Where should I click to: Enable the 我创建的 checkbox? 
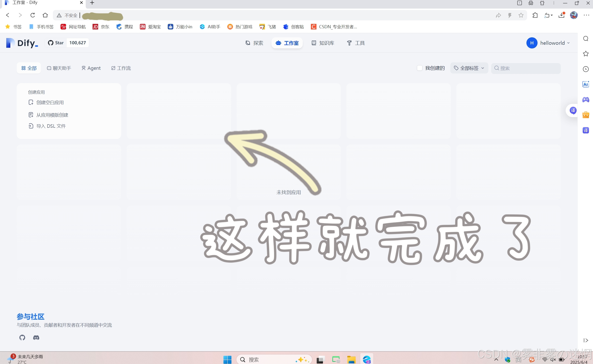point(420,68)
